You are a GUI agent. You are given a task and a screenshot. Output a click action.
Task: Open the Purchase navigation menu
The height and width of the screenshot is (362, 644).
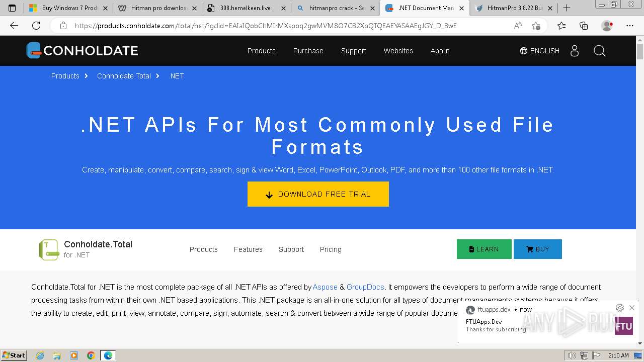[x=308, y=51]
